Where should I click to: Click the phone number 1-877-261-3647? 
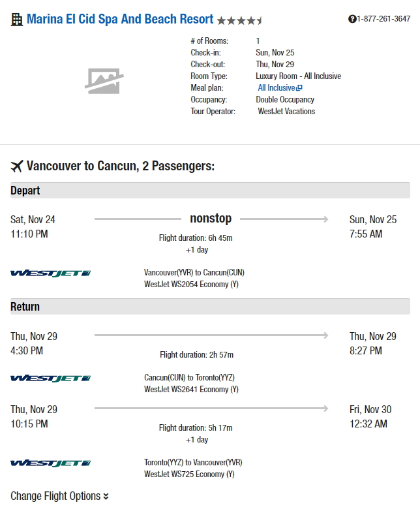point(383,19)
